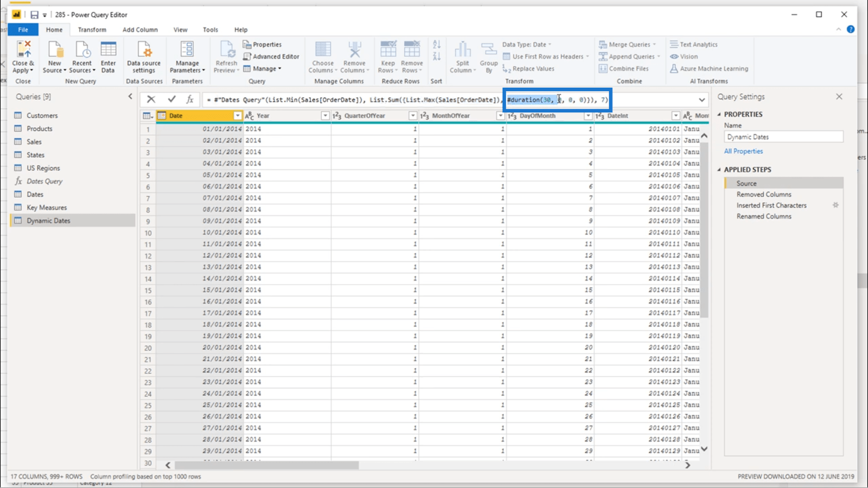Screen dimensions: 868x488
Task: Sort descending with the Z-A icon
Action: [x=437, y=56]
